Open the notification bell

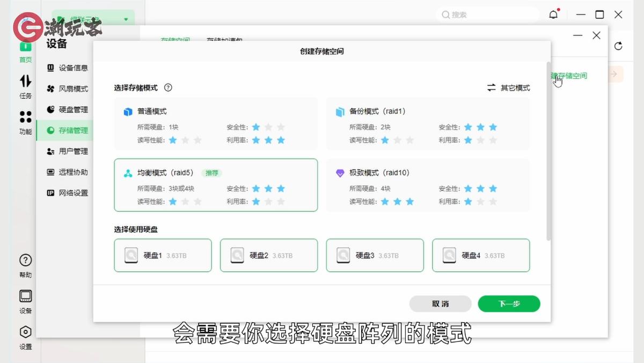click(554, 14)
